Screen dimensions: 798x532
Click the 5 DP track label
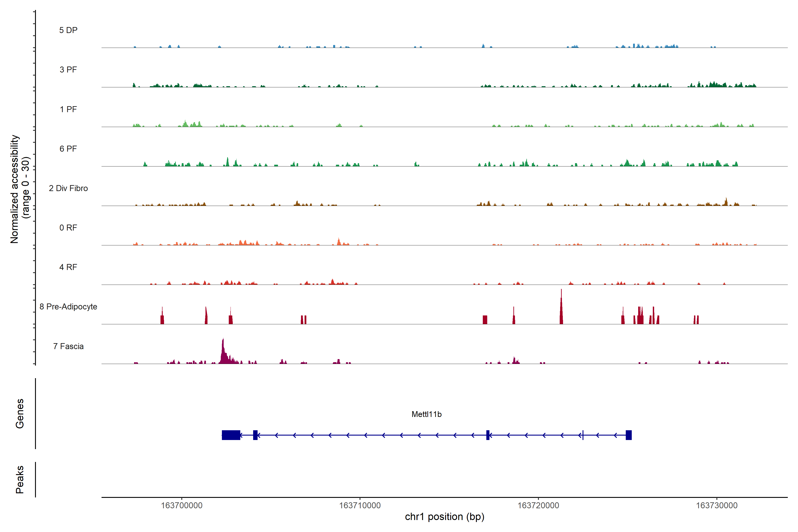68,30
